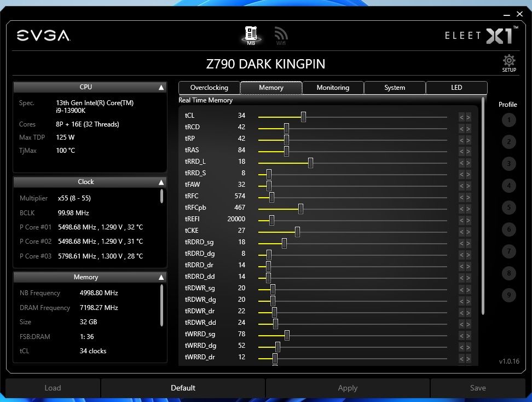Image resolution: width=532 pixels, height=402 pixels.
Task: Decrease tCL with left arrow
Action: pos(461,117)
